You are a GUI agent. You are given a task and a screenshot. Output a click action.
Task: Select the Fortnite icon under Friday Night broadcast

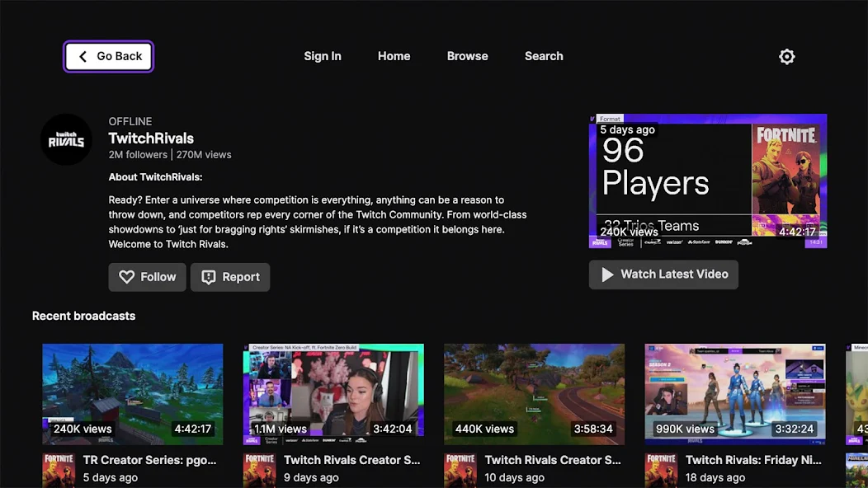coord(661,469)
